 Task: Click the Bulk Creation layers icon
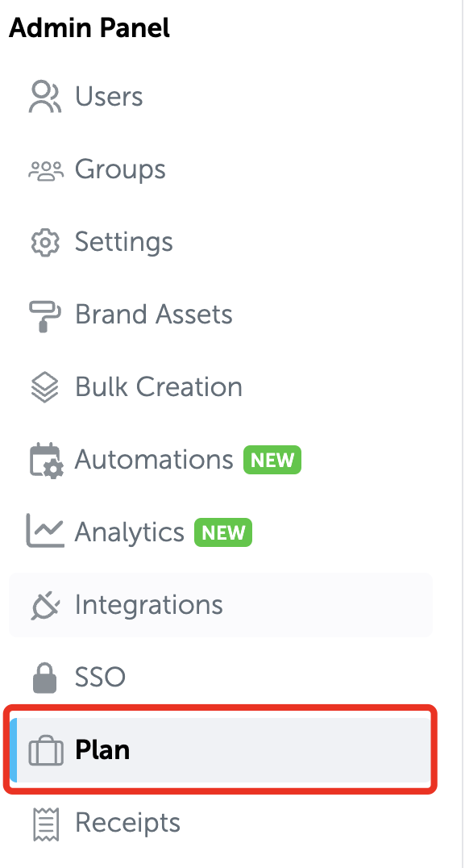tap(45, 387)
